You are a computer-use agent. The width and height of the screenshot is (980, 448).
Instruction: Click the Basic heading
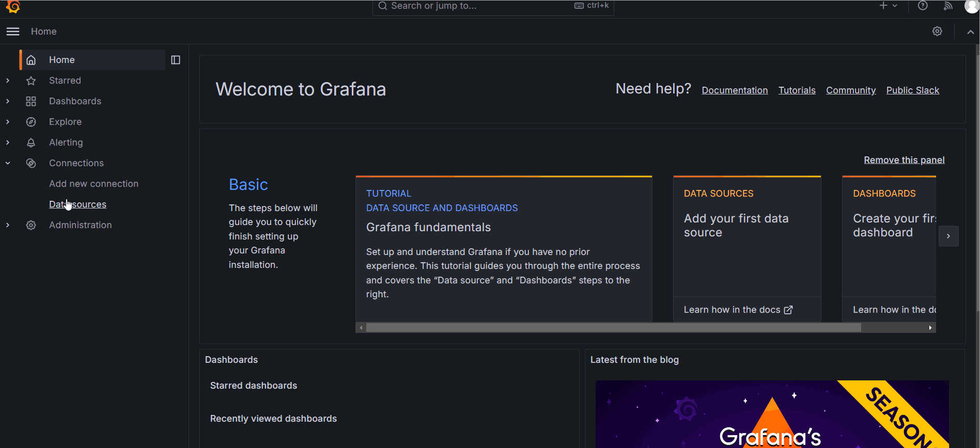(x=248, y=185)
